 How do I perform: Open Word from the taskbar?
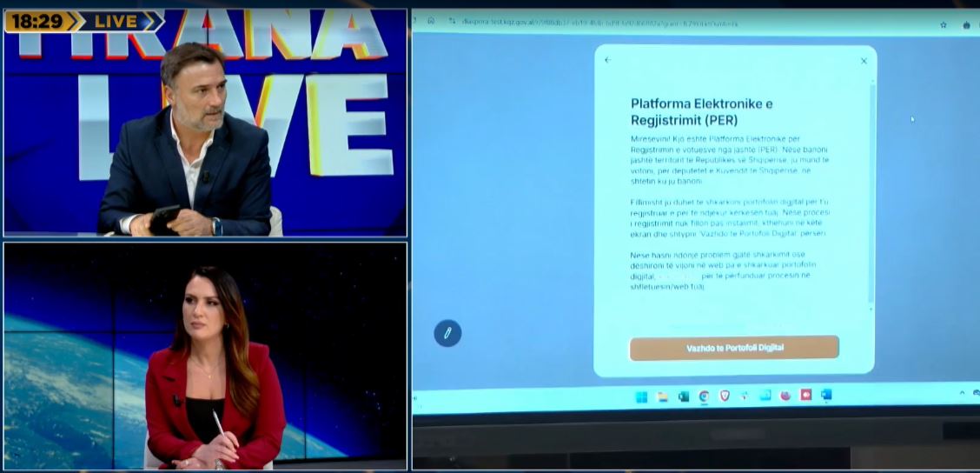(826, 396)
